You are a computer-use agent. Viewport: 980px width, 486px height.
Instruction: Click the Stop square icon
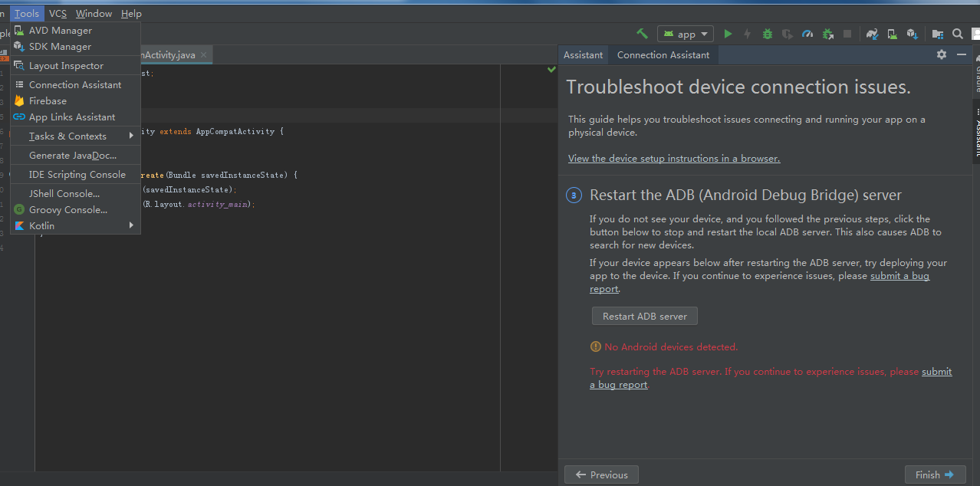(847, 34)
